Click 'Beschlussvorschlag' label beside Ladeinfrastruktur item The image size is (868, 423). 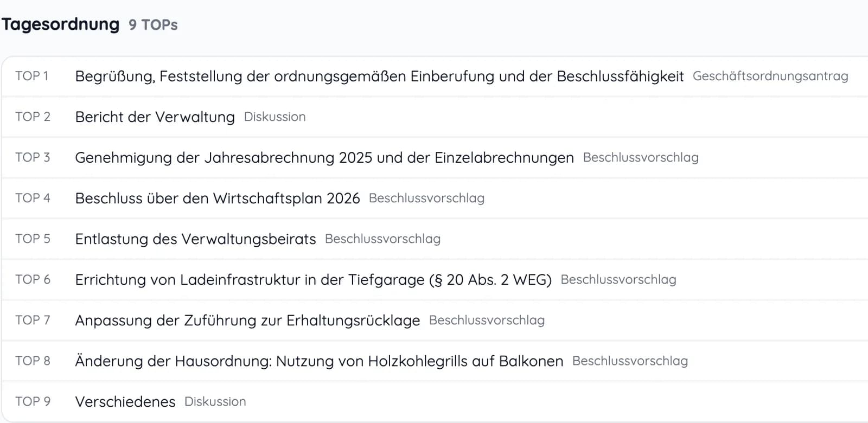[x=618, y=280]
